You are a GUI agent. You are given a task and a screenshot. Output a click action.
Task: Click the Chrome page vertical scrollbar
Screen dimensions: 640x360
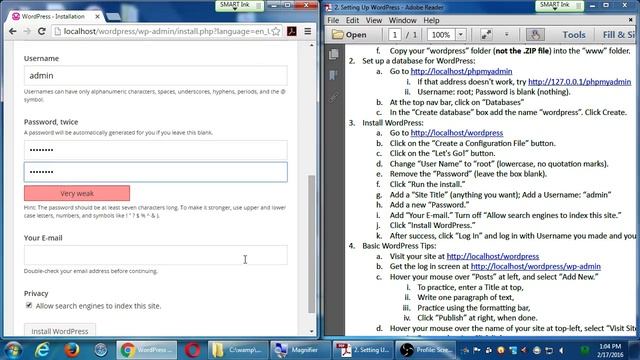coord(311,244)
